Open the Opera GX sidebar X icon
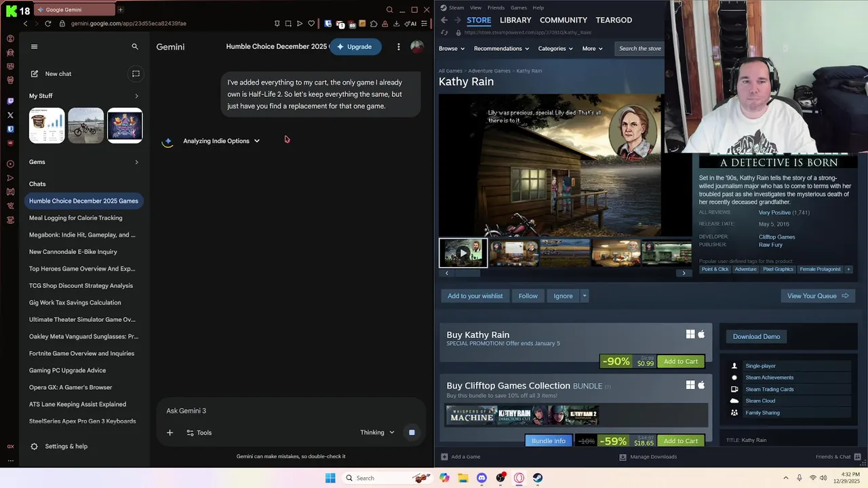This screenshot has width=868, height=488. 10,115
